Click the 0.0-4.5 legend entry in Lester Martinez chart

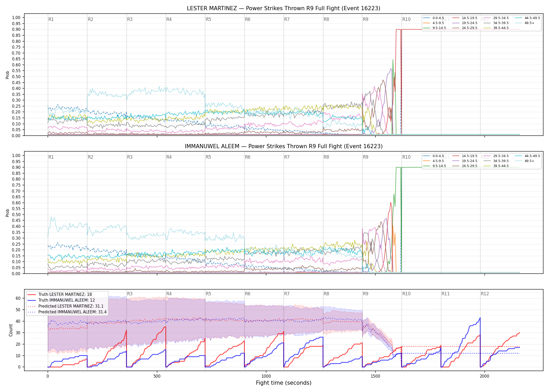(433, 18)
